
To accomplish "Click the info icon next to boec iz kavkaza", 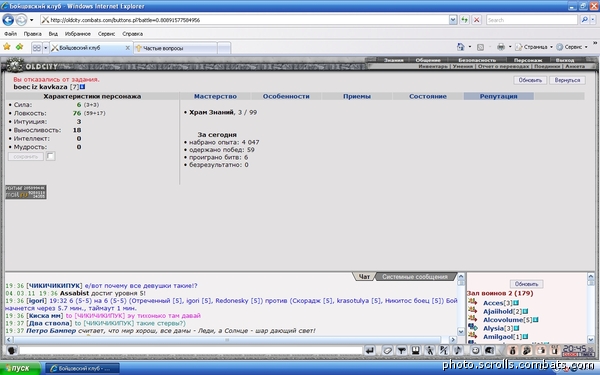I will pos(82,87).
